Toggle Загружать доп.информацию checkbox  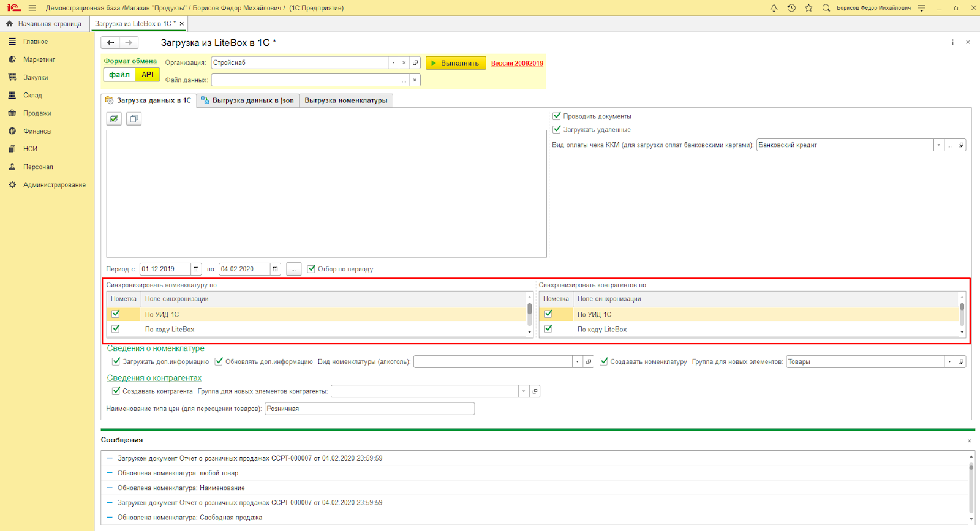click(116, 361)
